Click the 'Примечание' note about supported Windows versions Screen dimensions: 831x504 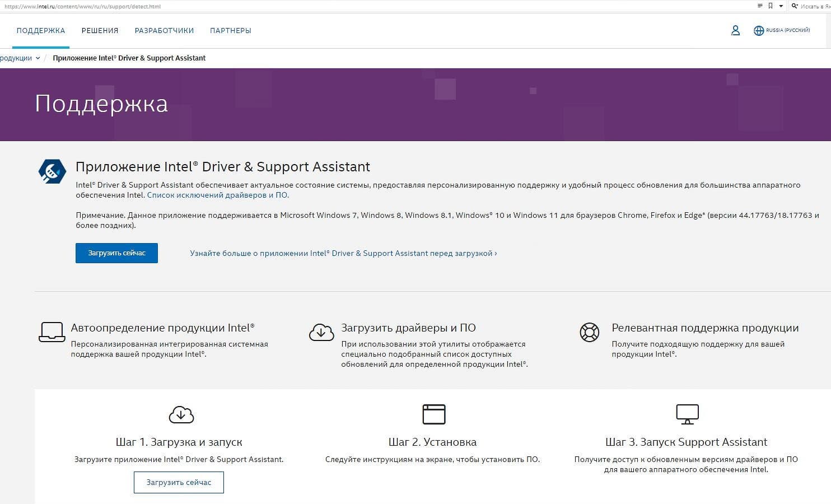[x=447, y=220]
